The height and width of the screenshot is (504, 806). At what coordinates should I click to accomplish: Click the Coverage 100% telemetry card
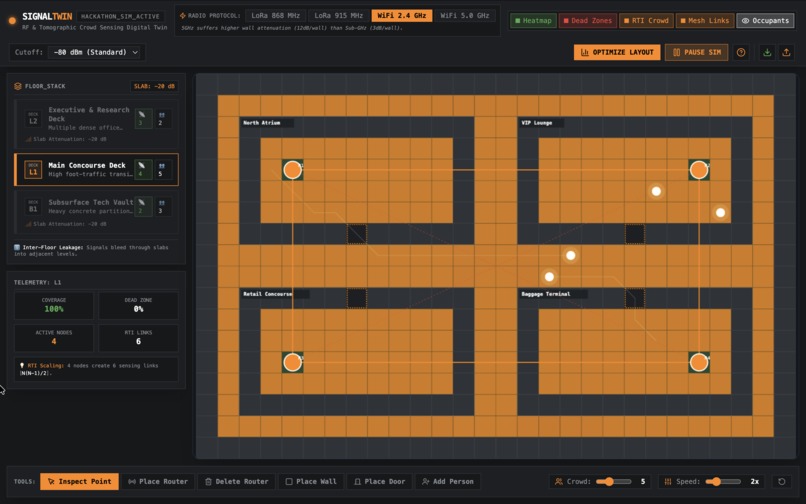54,305
